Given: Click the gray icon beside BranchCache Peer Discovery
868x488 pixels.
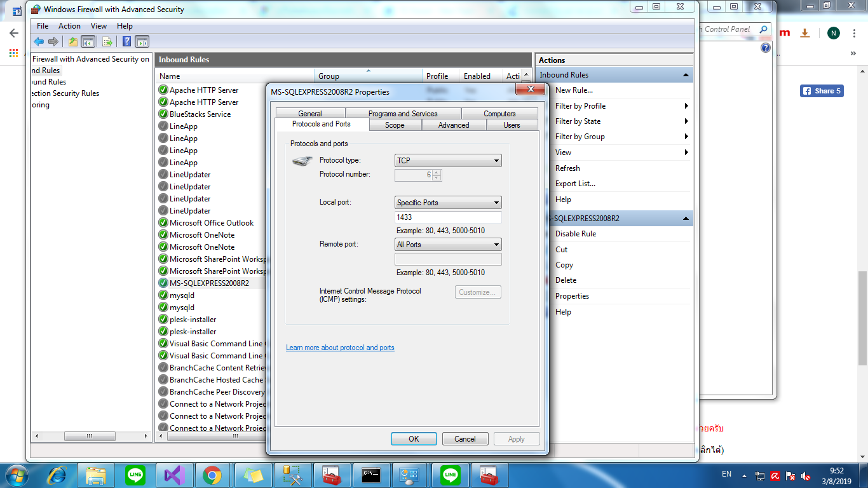Looking at the screenshot, I should tap(163, 392).
